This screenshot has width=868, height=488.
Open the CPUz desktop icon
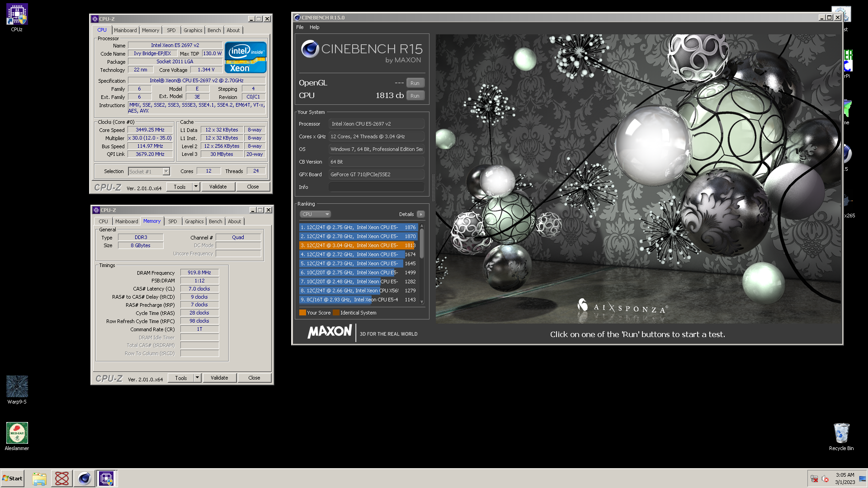[x=17, y=18]
